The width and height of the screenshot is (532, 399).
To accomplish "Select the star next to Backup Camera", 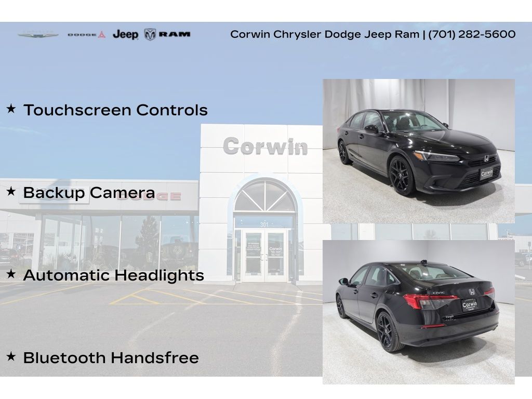I will click(11, 192).
